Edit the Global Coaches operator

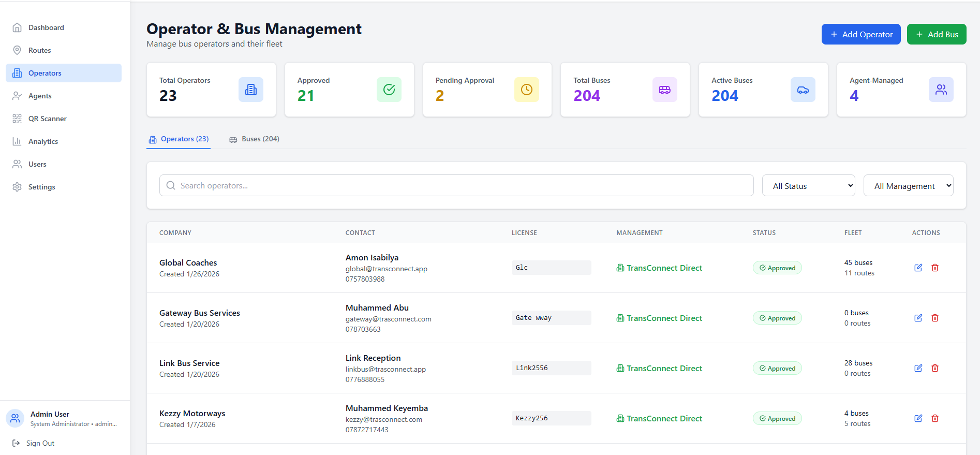tap(918, 268)
